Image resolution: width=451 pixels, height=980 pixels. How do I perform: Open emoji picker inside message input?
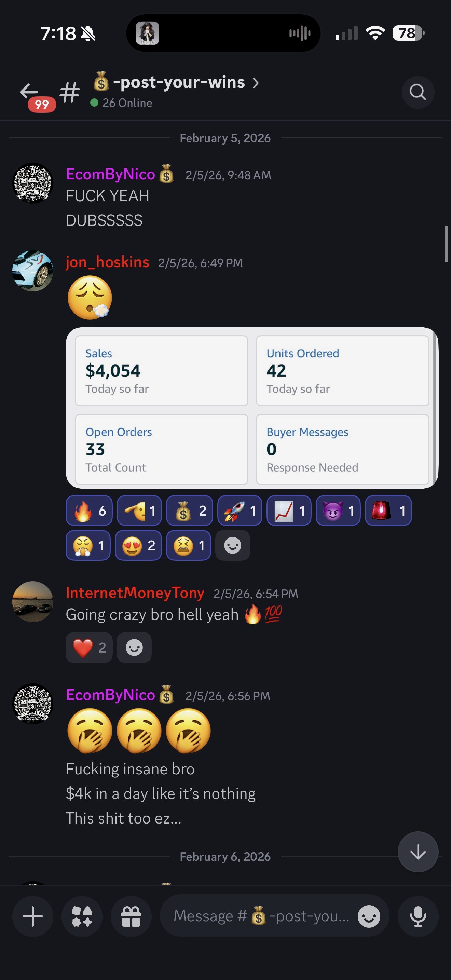(x=368, y=916)
